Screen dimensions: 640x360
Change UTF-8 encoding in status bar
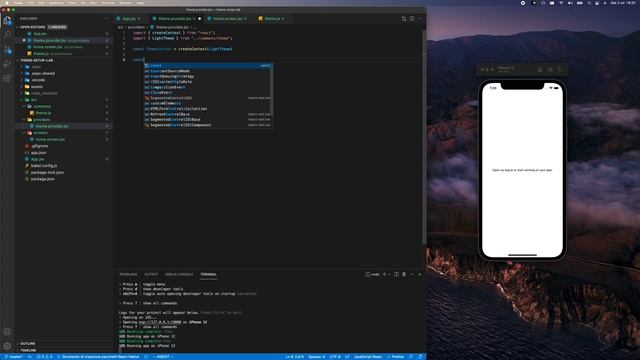[335, 357]
